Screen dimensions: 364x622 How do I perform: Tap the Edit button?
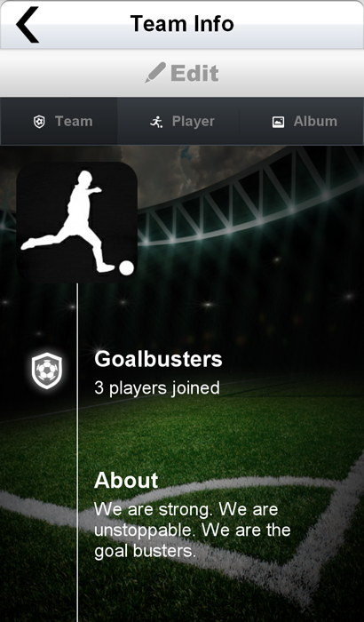182,73
